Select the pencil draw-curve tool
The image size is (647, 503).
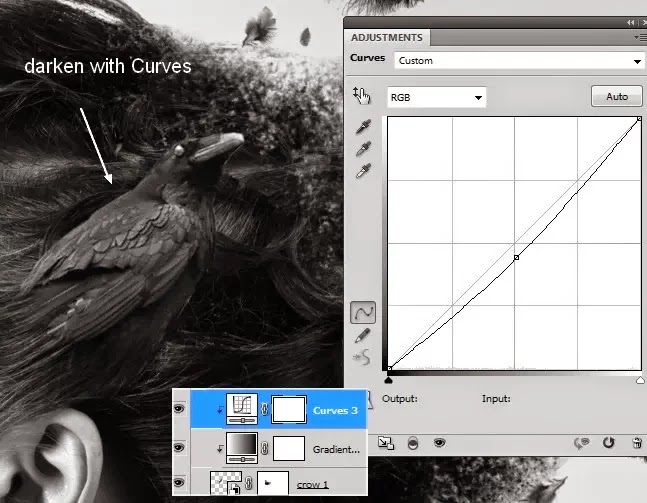(363, 335)
